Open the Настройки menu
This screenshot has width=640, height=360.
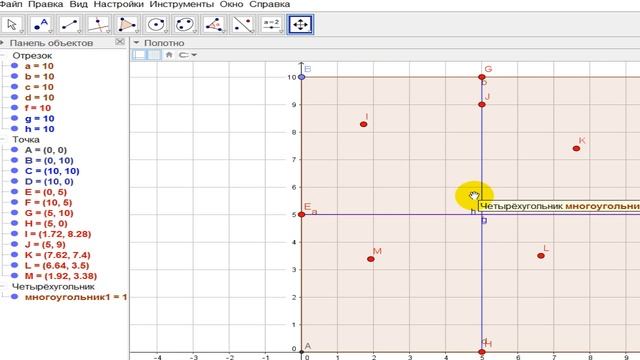pyautogui.click(x=119, y=4)
